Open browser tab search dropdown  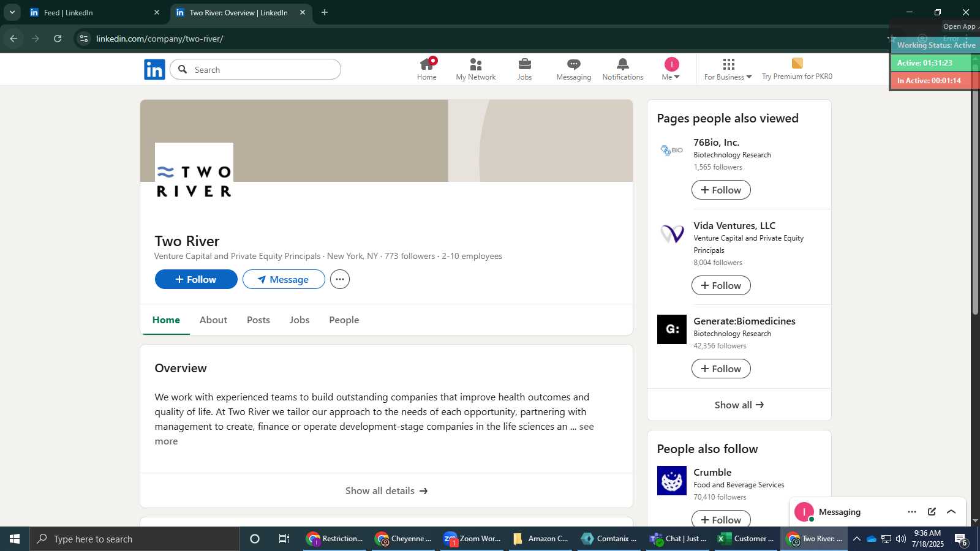point(12,12)
